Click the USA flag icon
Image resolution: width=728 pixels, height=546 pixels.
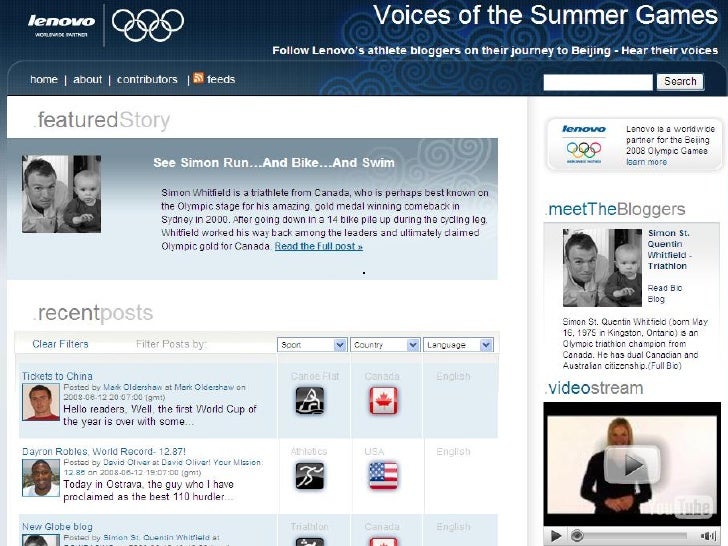pyautogui.click(x=383, y=476)
